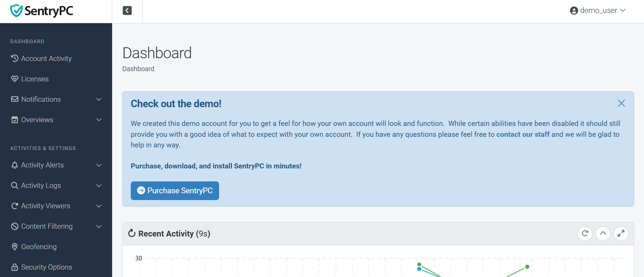Collapse the Recent Activity panel
Image resolution: width=644 pixels, height=277 pixels.
point(603,233)
